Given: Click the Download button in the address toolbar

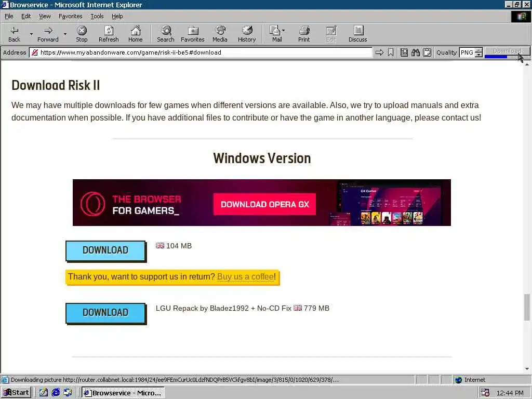Looking at the screenshot, I should tap(507, 51).
